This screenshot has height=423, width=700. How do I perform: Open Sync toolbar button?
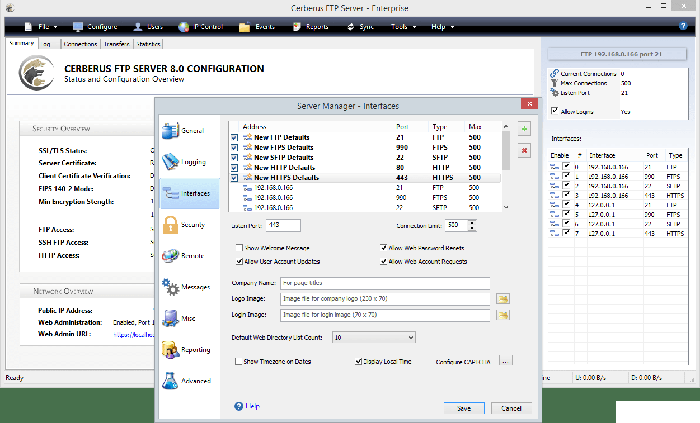coord(360,27)
